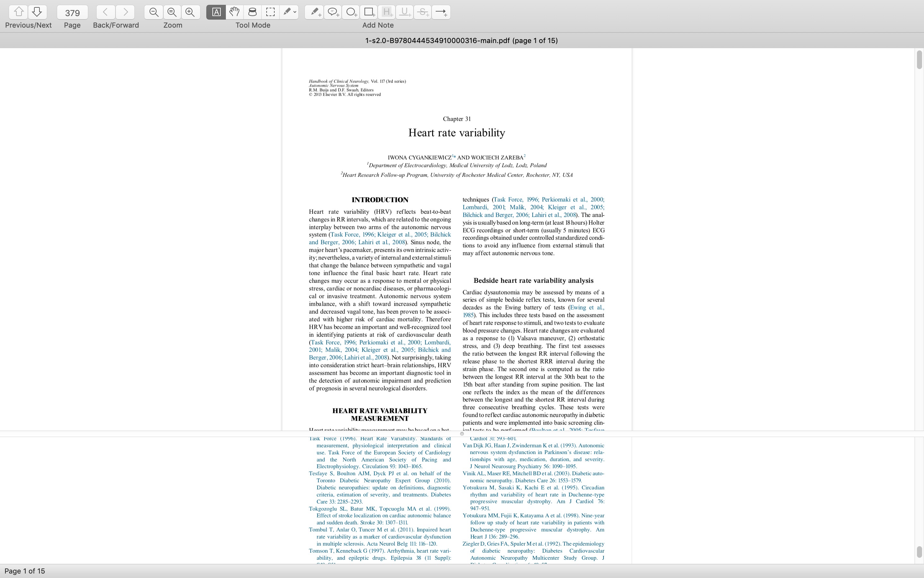Click the Bedside heart rate variability analysis heading
924x578 pixels.
pos(534,281)
